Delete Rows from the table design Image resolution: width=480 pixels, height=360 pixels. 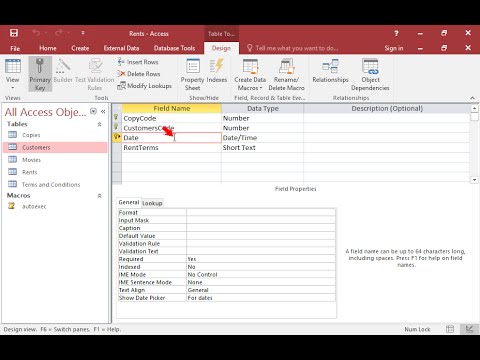pyautogui.click(x=139, y=74)
